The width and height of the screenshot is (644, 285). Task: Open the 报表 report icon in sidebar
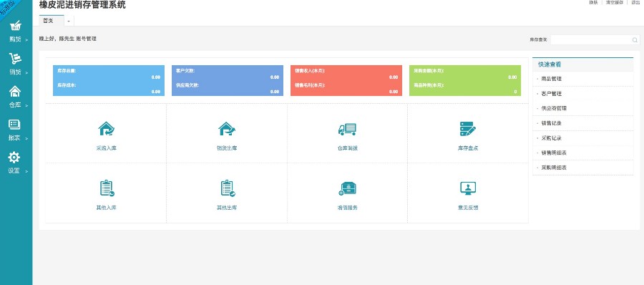14,124
